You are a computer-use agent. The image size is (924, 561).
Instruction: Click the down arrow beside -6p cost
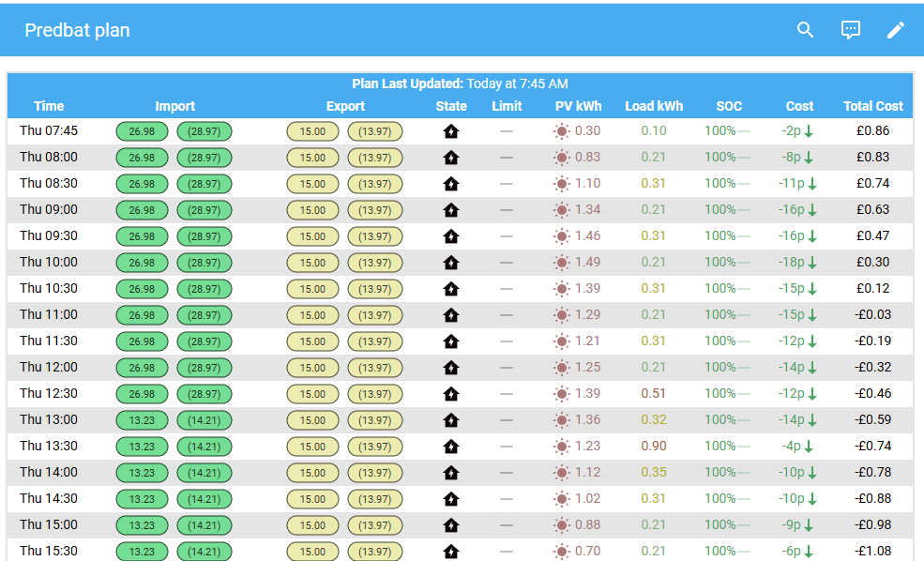[x=809, y=552]
